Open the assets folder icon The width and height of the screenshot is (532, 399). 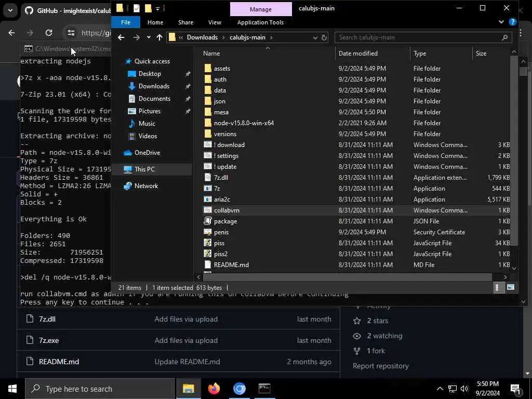[x=208, y=68]
